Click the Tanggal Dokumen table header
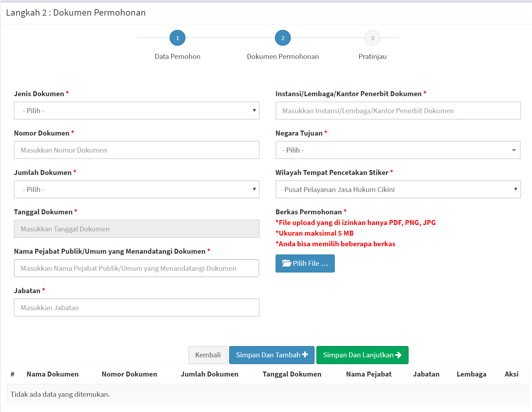The height and width of the screenshot is (412, 532). 292,374
